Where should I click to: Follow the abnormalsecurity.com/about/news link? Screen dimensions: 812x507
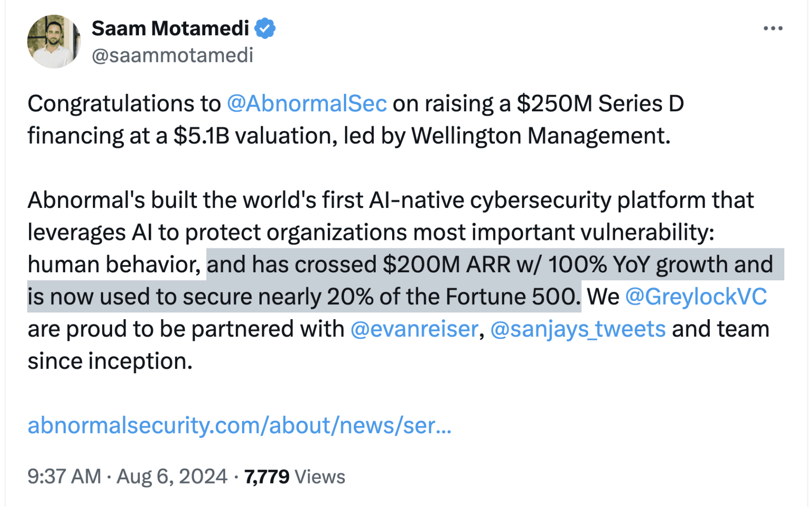(239, 425)
